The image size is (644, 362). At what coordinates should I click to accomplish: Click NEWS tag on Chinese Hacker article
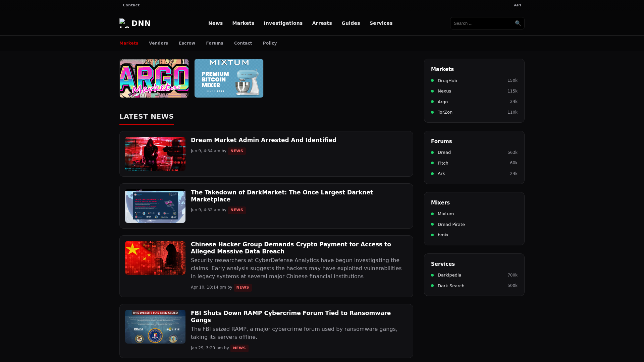click(x=243, y=288)
